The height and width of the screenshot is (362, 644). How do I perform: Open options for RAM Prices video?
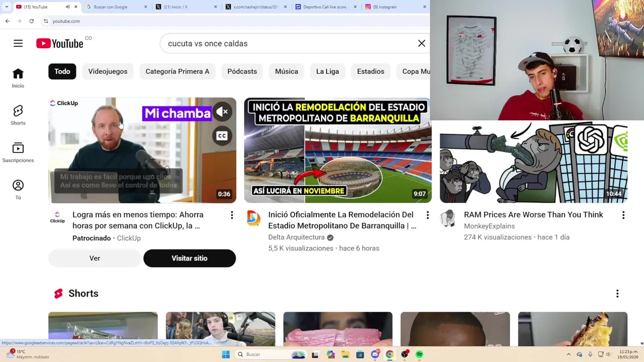623,215
